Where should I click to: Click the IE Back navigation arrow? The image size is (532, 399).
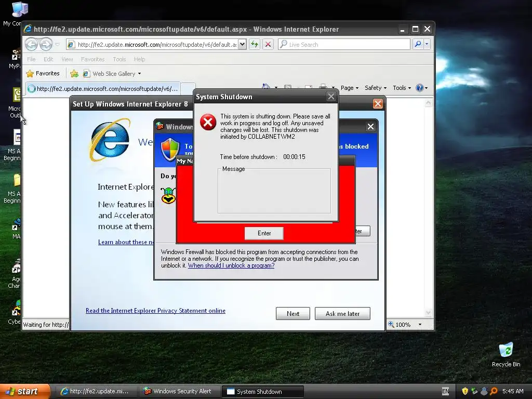pyautogui.click(x=32, y=44)
